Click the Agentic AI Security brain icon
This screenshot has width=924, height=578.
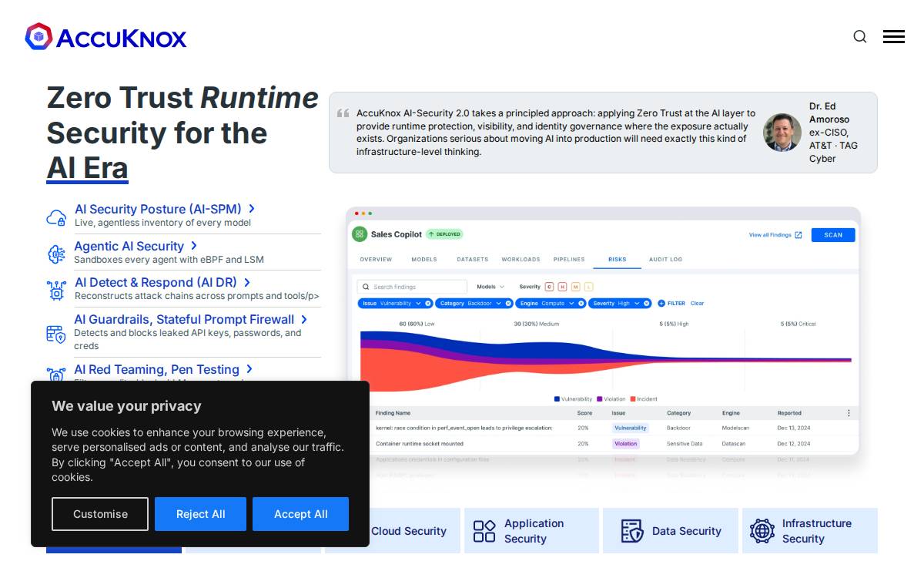(x=56, y=254)
